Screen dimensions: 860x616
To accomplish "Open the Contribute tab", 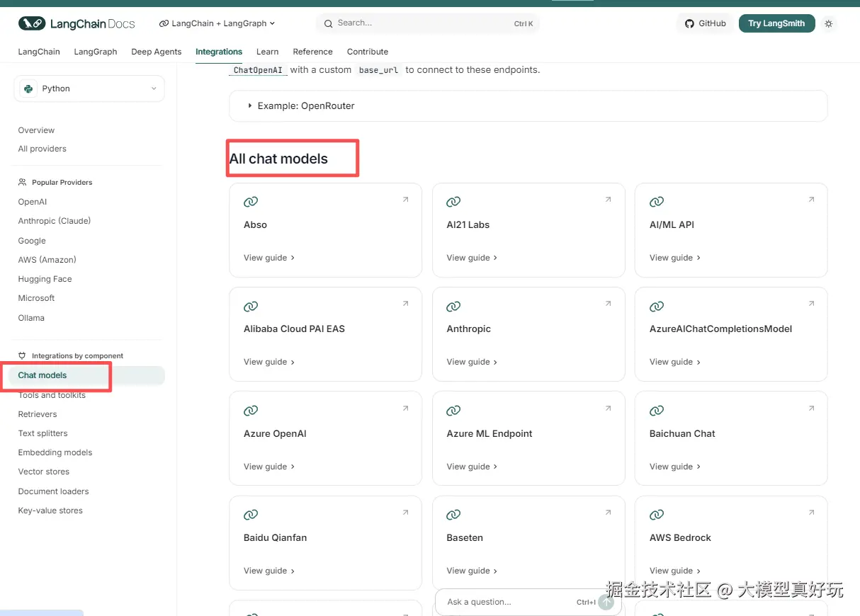I will (x=368, y=52).
